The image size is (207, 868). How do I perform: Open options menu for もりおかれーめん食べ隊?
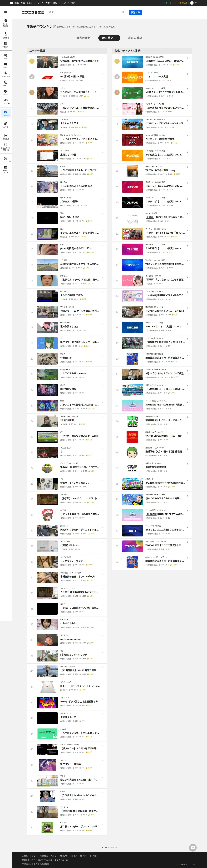tap(102, 89)
